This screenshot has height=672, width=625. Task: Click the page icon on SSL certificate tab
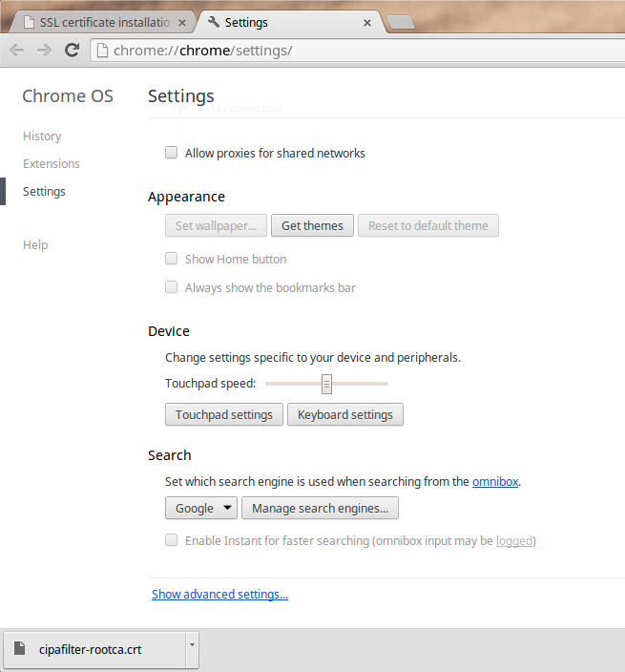[x=29, y=22]
